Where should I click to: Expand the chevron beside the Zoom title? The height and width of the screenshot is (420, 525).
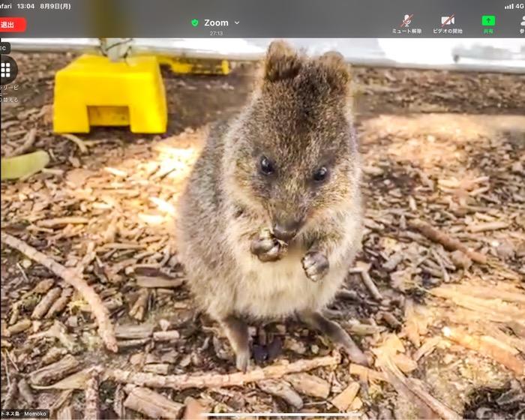pos(237,22)
